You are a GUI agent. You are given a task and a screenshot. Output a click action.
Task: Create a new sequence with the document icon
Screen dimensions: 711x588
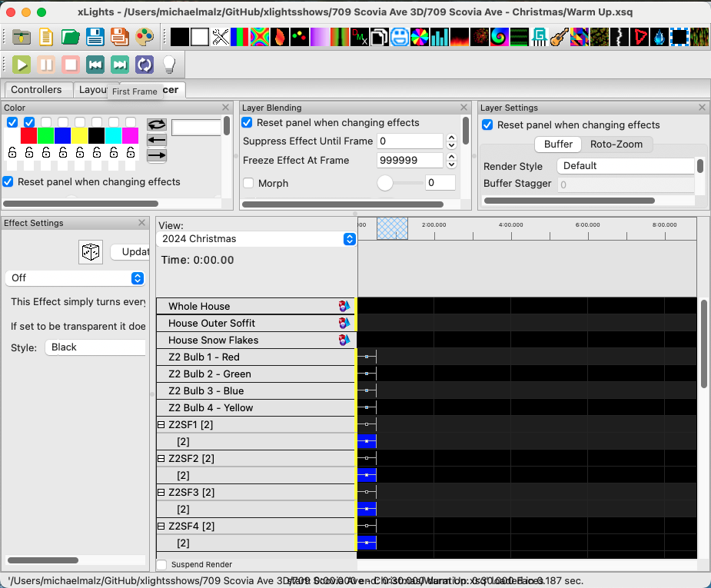pos(46,37)
